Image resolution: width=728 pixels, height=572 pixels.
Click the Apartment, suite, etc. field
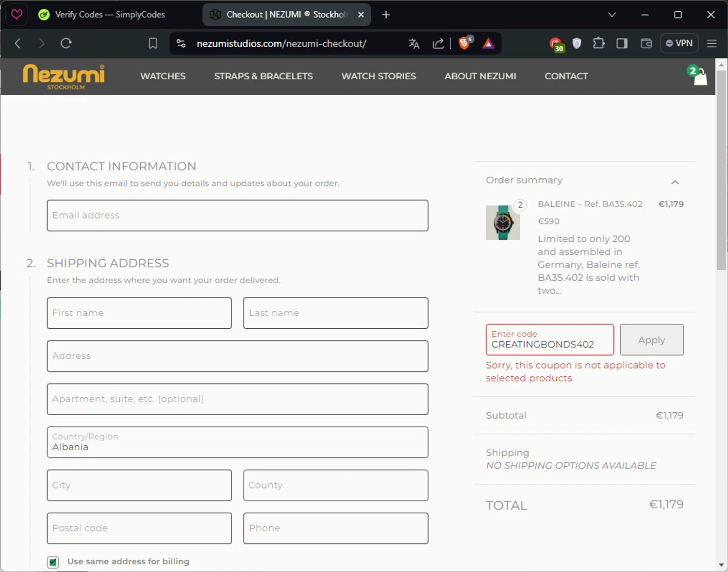tap(237, 399)
